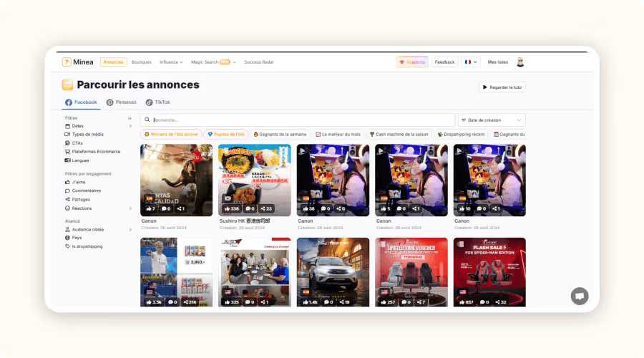This screenshot has width=644, height=358.
Task: Click the 32 shares counter on Flash Sale ad
Action: [501, 302]
